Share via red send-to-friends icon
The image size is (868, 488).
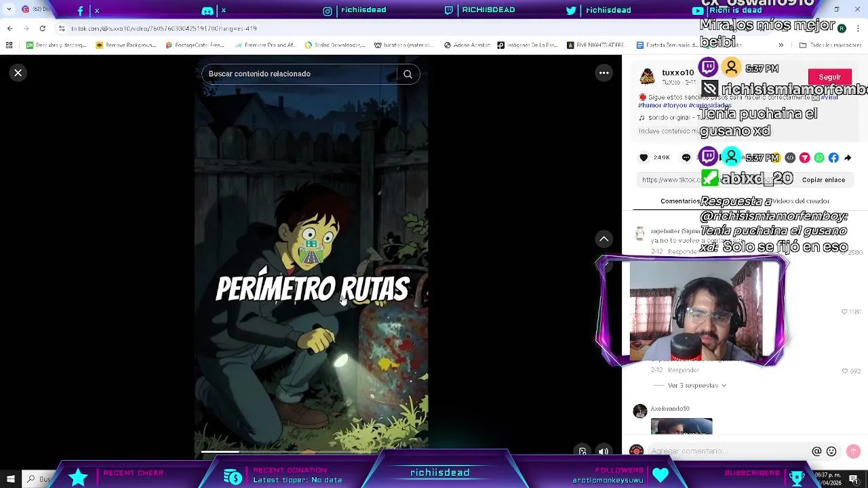click(804, 158)
